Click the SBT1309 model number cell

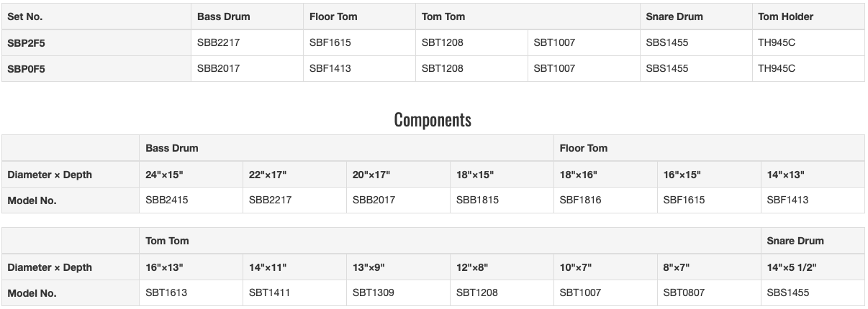point(399,293)
